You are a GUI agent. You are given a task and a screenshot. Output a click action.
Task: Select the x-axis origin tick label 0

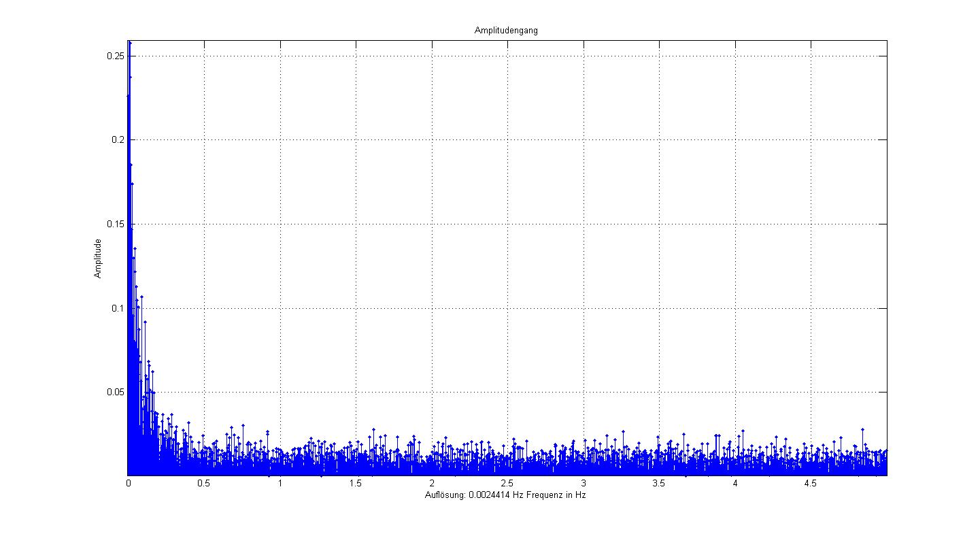[x=129, y=484]
